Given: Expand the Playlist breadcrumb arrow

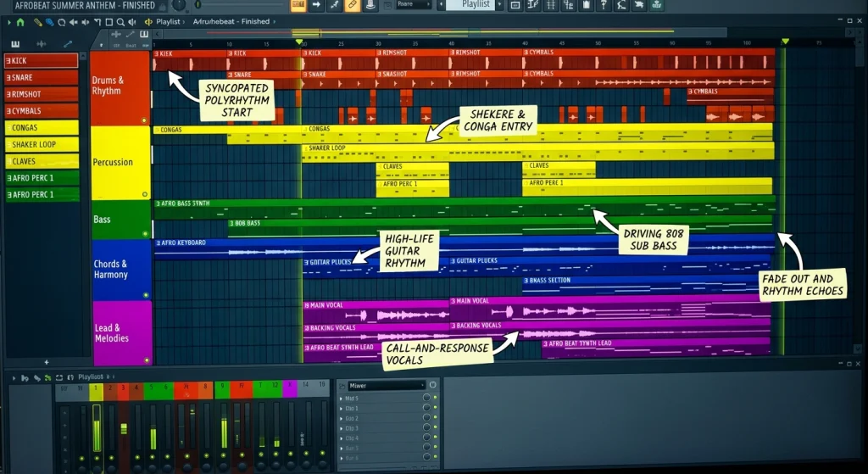Looking at the screenshot, I should point(183,21).
